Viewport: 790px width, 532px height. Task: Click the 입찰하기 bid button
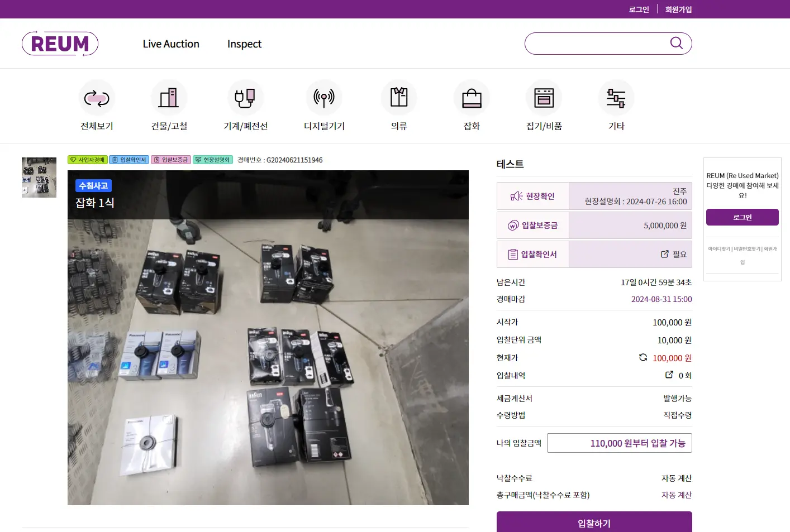(594, 522)
